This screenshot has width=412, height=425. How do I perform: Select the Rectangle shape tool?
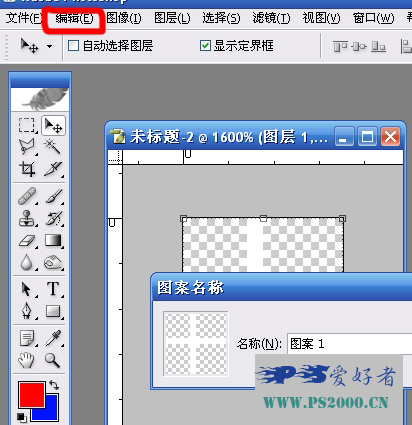(53, 311)
